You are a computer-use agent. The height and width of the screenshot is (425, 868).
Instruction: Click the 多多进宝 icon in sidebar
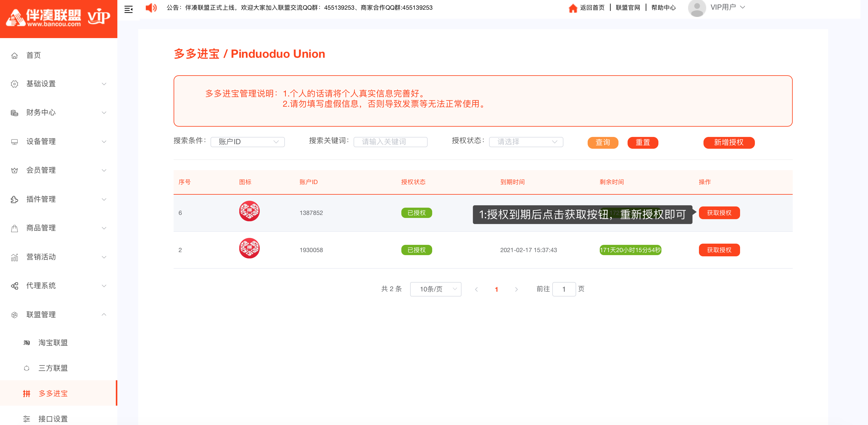27,393
